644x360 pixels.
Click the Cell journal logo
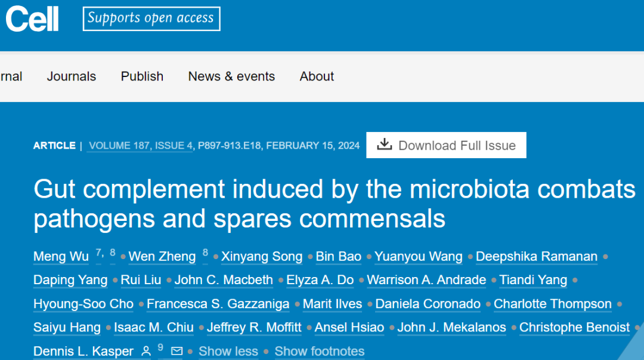coord(32,19)
